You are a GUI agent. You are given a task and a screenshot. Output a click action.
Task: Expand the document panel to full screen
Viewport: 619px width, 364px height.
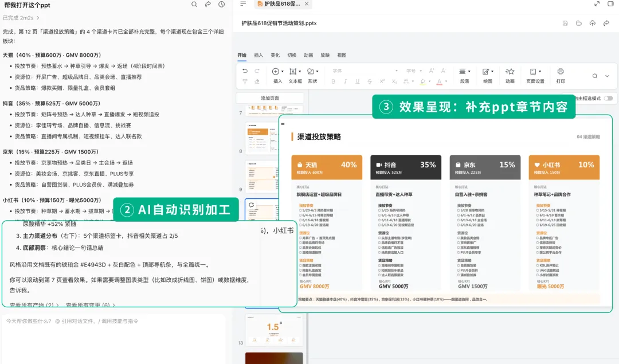point(597,3)
